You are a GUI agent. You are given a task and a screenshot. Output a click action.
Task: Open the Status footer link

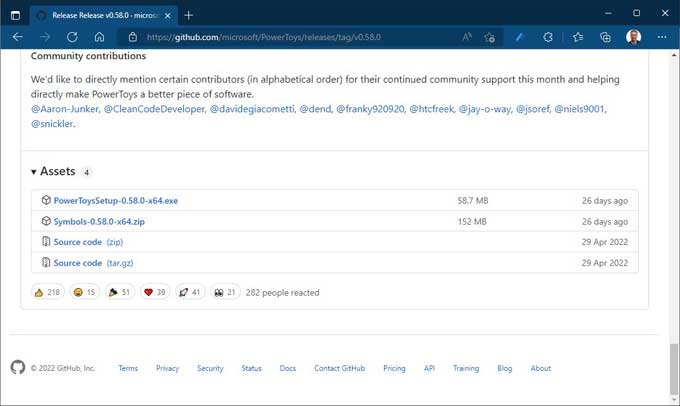(252, 368)
